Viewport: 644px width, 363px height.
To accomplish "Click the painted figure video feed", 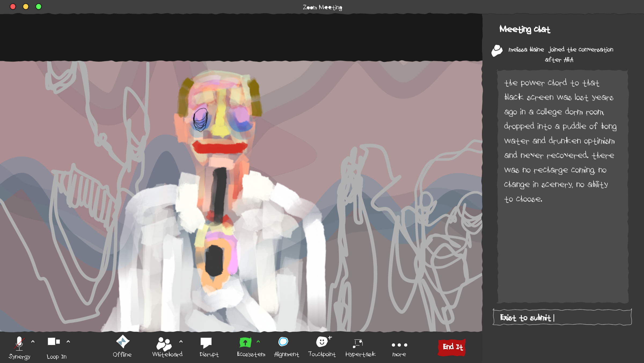I will click(241, 196).
